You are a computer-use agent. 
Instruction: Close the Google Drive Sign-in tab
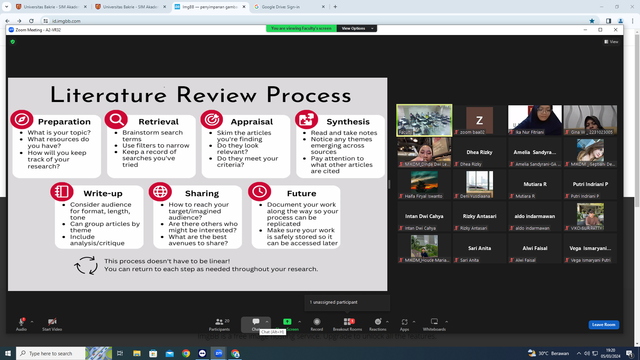click(323, 7)
